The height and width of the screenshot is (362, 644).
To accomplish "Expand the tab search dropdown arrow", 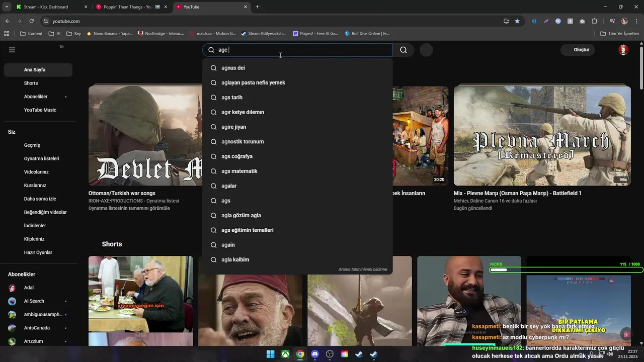I will [x=7, y=7].
